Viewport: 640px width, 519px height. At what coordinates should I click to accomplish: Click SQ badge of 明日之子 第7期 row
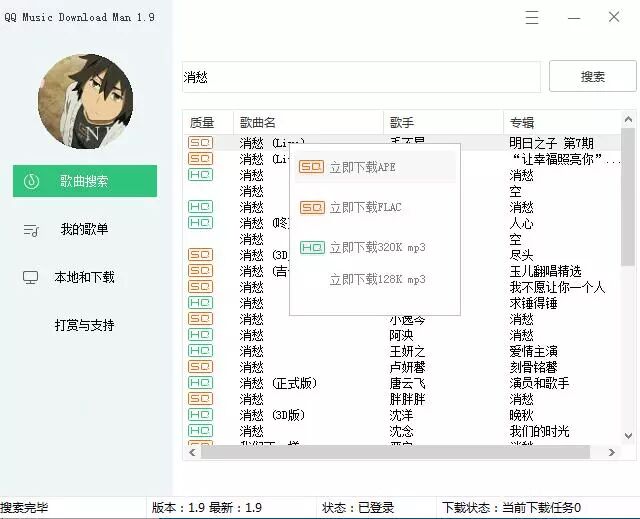tap(200, 143)
